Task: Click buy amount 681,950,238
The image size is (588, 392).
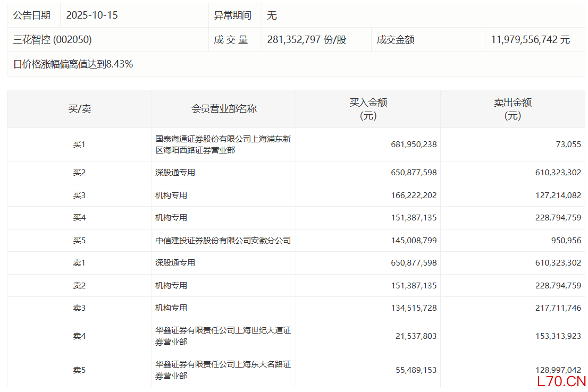Action: click(x=414, y=144)
